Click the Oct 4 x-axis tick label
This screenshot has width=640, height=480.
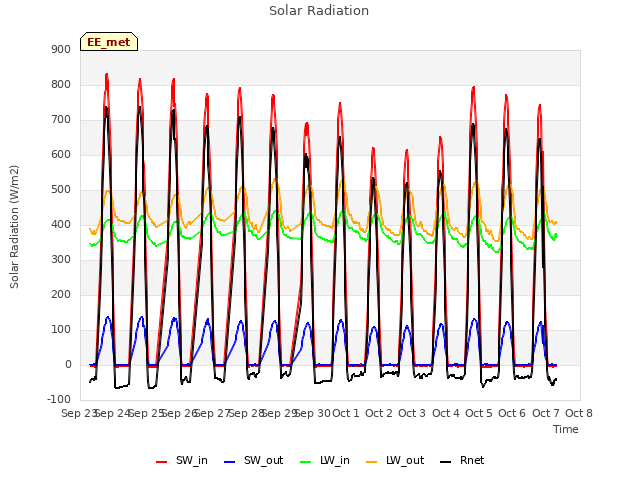446,413
